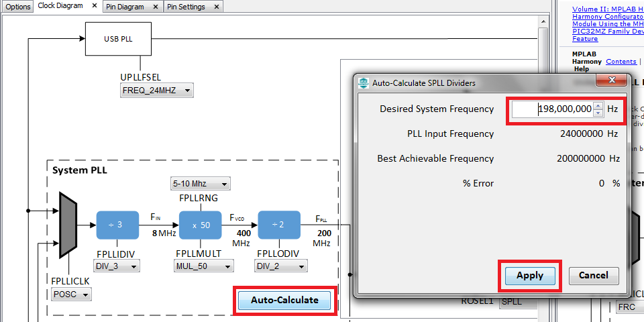The height and width of the screenshot is (322, 644).
Task: Select the System PLL input multiplexer
Action: pyautogui.click(x=68, y=225)
